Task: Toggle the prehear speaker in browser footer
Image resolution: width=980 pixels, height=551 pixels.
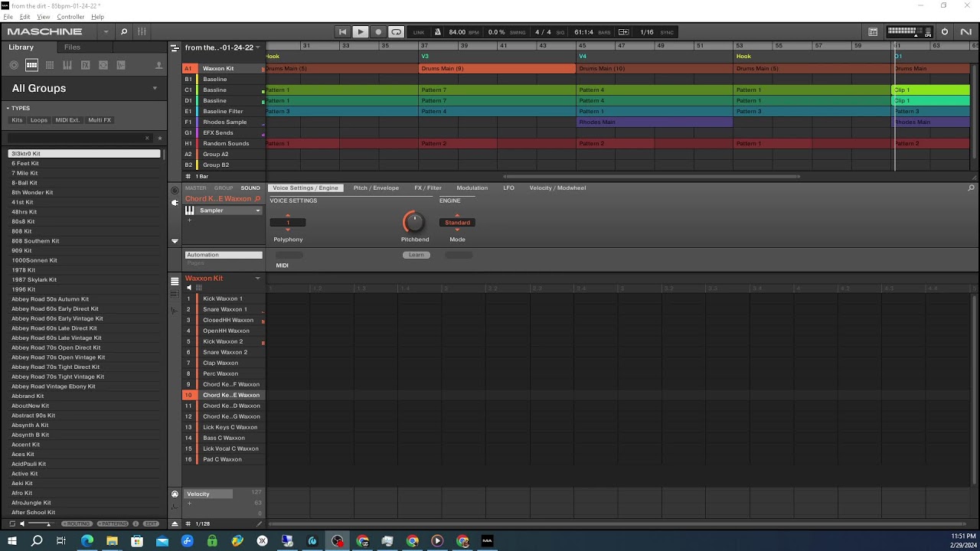Action: tap(22, 523)
